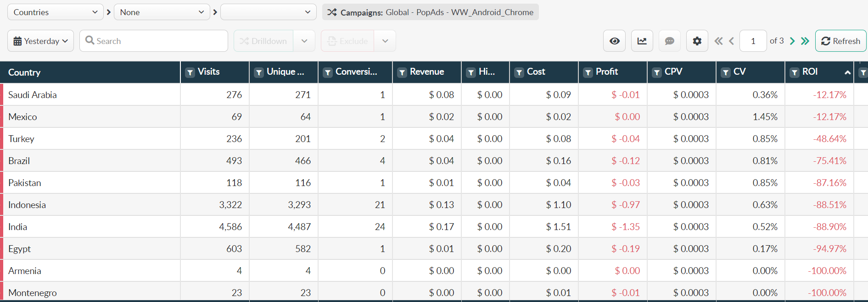This screenshot has height=302, width=868.
Task: Jump to first page double arrow
Action: pos(719,41)
